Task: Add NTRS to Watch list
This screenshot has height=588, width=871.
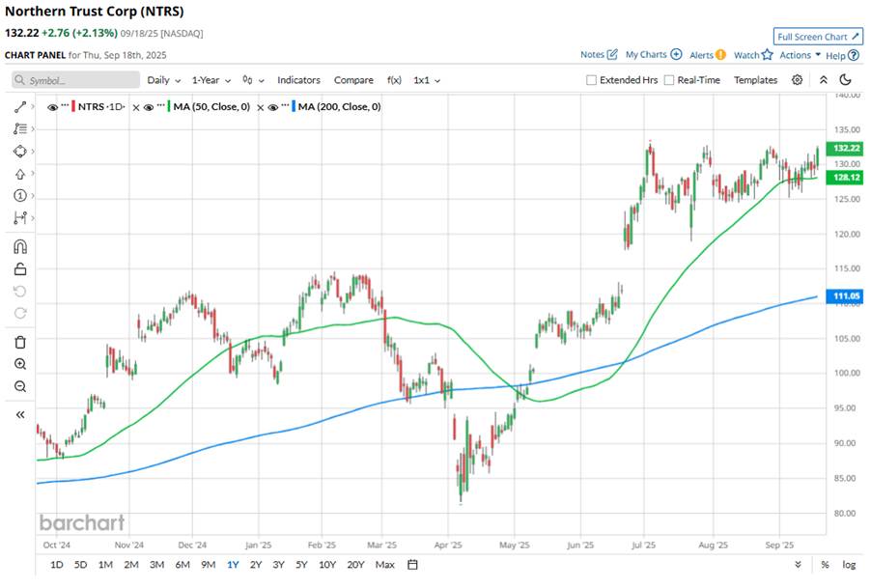Action: pos(753,54)
